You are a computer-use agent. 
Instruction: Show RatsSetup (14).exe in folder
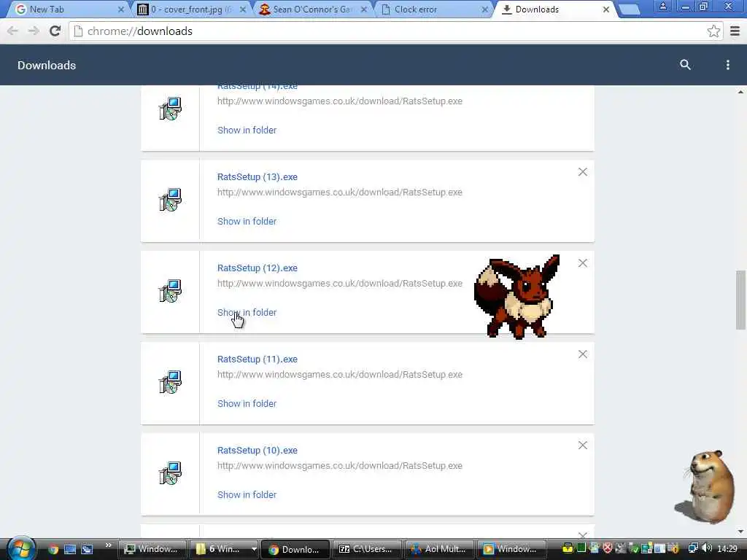pos(247,130)
